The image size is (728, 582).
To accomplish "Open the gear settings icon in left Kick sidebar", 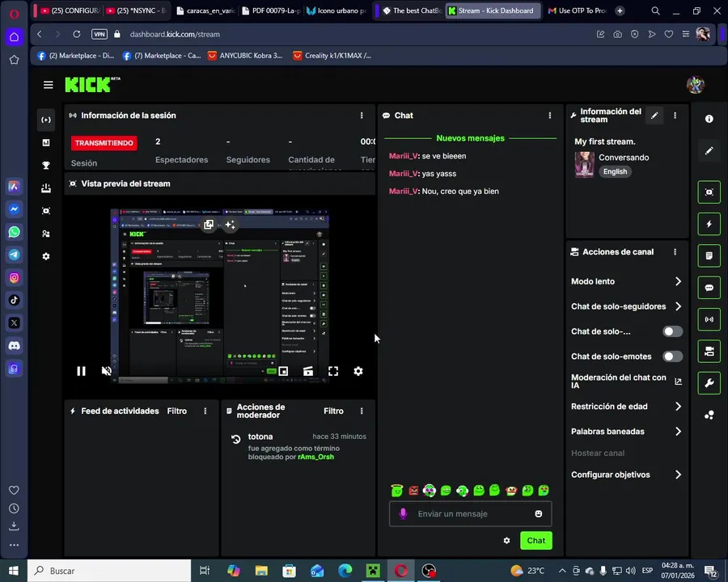I will click(x=46, y=256).
